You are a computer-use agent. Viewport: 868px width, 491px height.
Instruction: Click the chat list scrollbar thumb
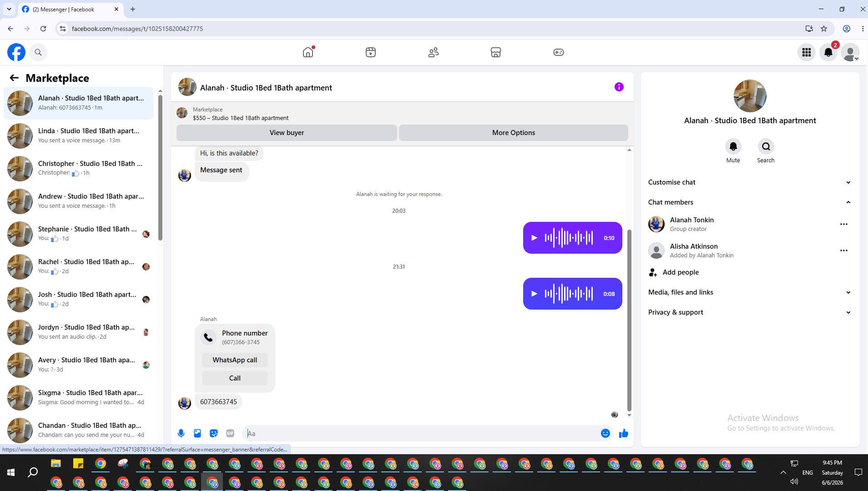[x=160, y=167]
